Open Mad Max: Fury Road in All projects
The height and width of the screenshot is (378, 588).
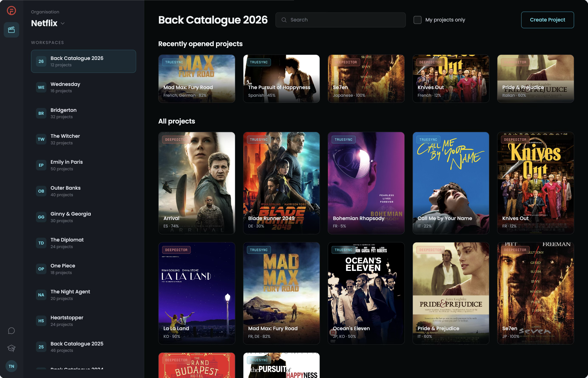click(x=281, y=293)
